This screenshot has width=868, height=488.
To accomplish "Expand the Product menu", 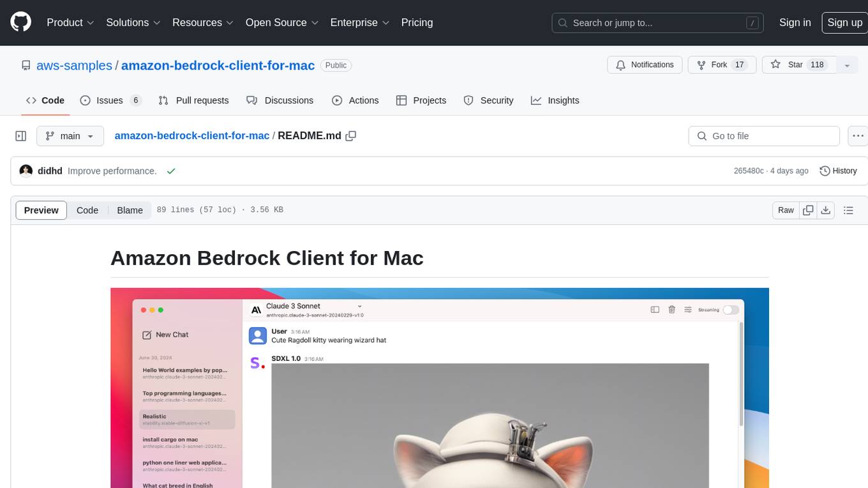I will pyautogui.click(x=70, y=22).
